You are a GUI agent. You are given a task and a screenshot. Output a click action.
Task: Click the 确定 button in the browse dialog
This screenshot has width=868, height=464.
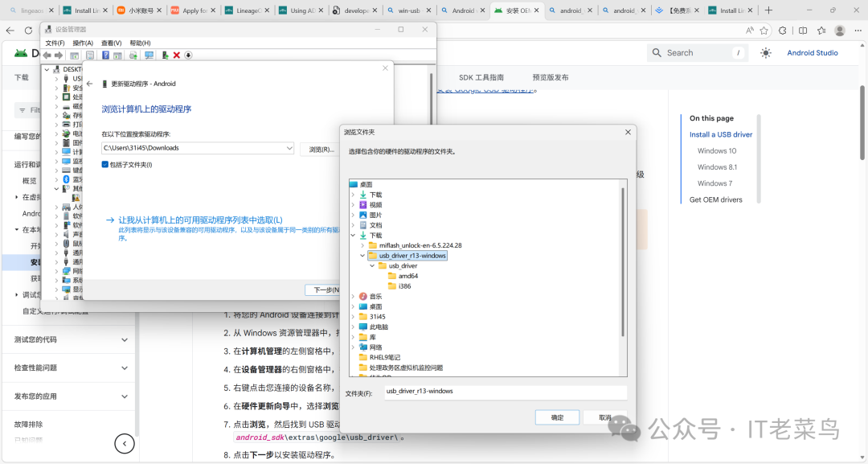(x=557, y=417)
